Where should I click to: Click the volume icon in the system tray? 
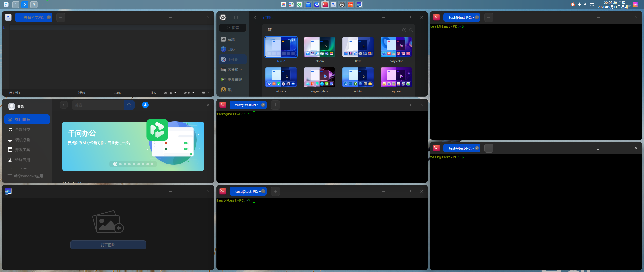coord(586,4)
